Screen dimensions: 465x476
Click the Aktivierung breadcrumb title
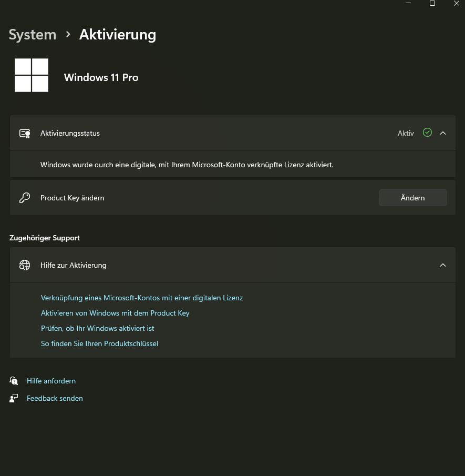click(x=118, y=35)
